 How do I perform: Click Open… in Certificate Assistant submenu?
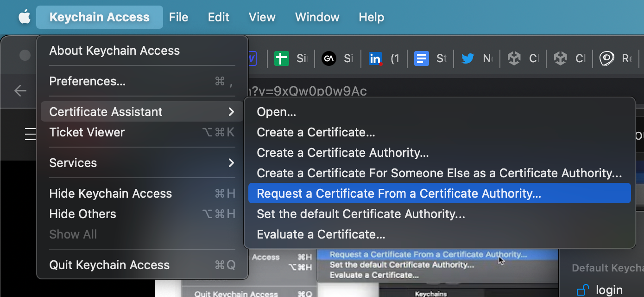click(x=440, y=112)
